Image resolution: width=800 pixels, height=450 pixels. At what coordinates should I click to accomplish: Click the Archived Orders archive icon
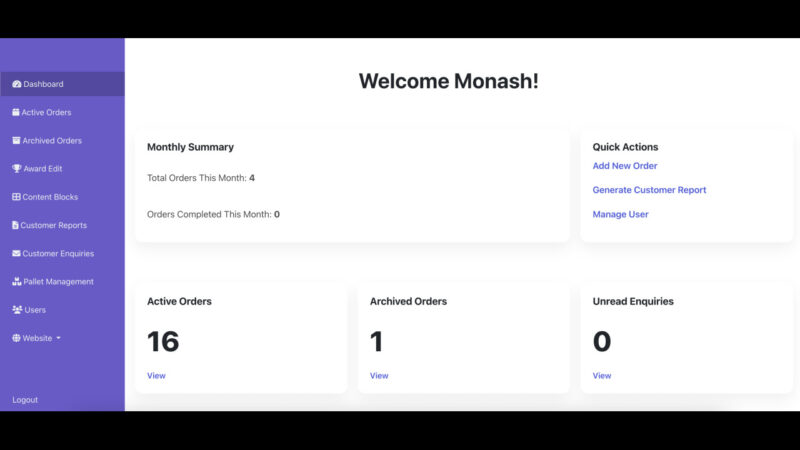click(16, 141)
